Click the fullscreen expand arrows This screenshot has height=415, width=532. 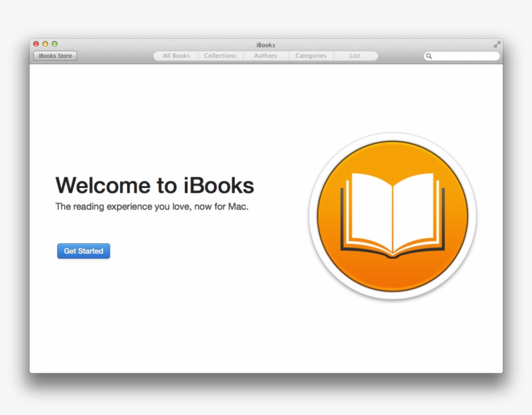pyautogui.click(x=497, y=45)
